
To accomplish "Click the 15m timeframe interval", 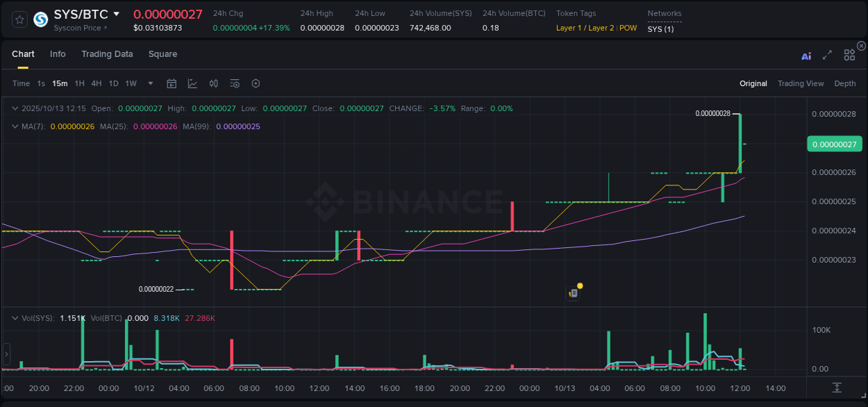I will point(60,83).
